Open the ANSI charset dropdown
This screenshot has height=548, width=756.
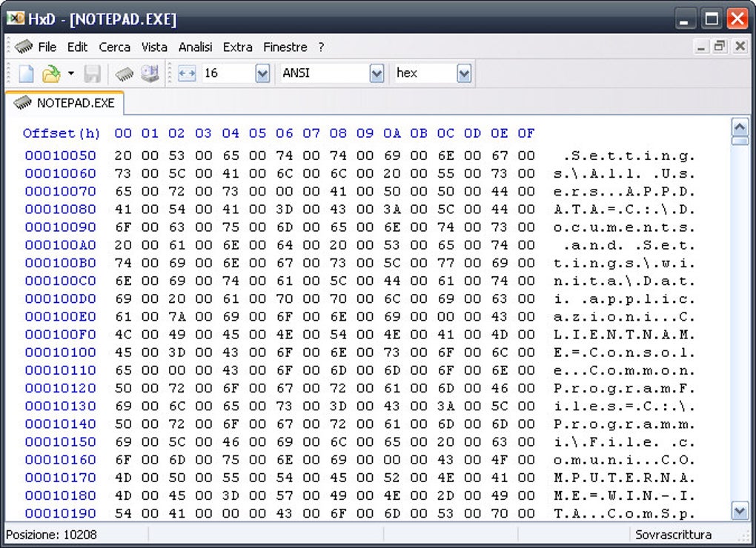coord(377,73)
